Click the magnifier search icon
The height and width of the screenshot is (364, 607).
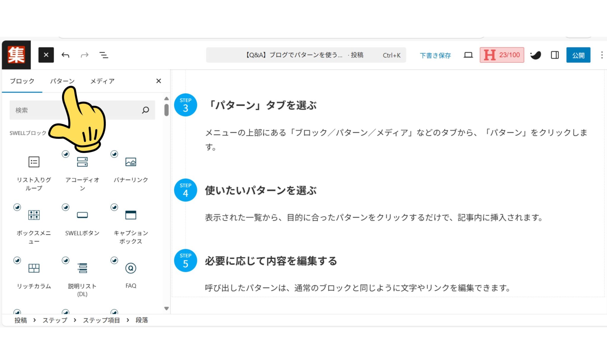[145, 110]
